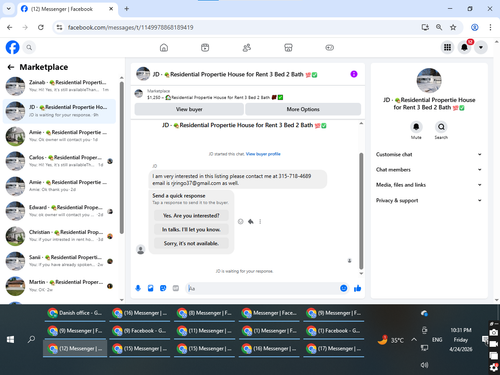Expand the Privacy & support section
Viewport: 500px width, 375px height.
point(429,200)
